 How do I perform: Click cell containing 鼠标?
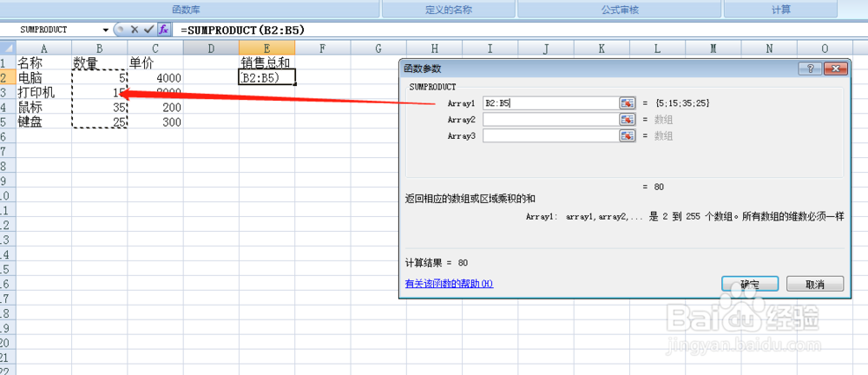[x=43, y=107]
